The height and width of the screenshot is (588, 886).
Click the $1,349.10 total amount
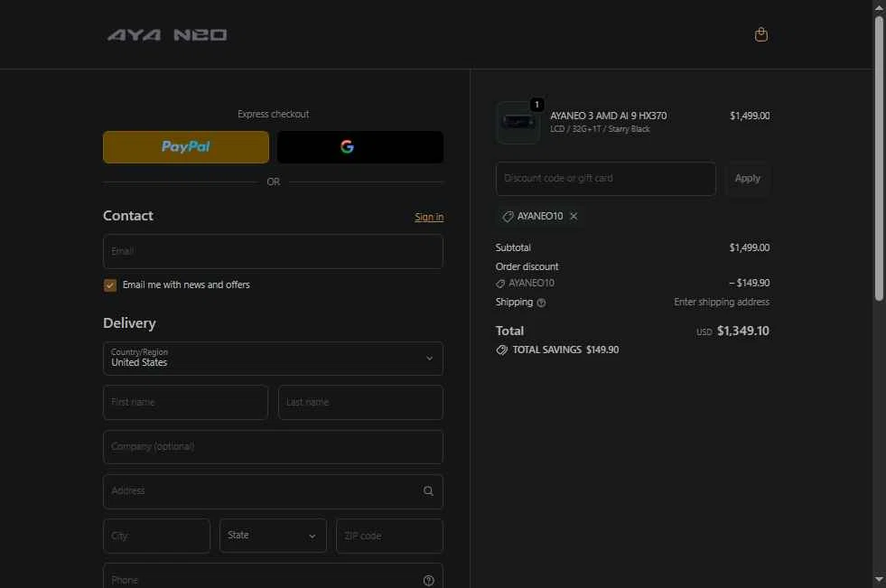click(x=743, y=331)
